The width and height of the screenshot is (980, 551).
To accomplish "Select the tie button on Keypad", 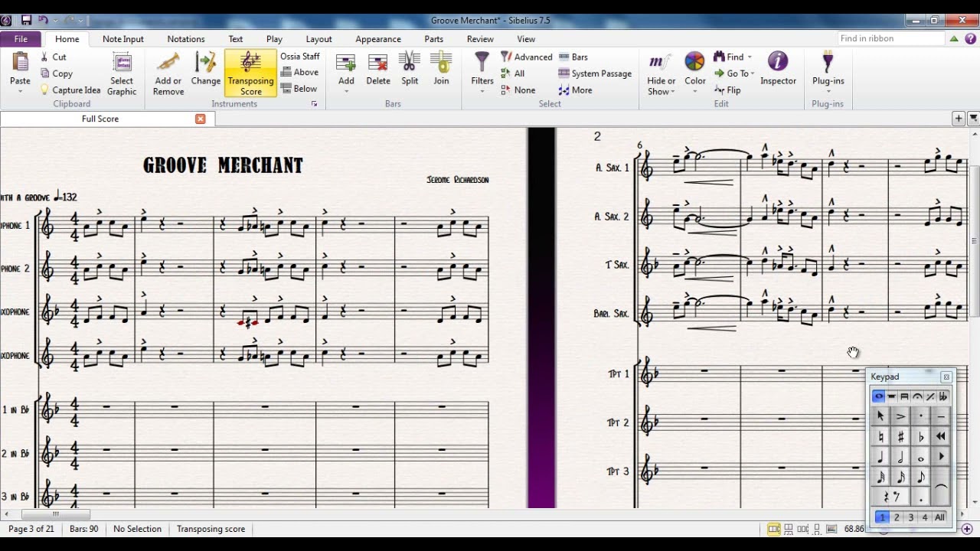I will (941, 487).
